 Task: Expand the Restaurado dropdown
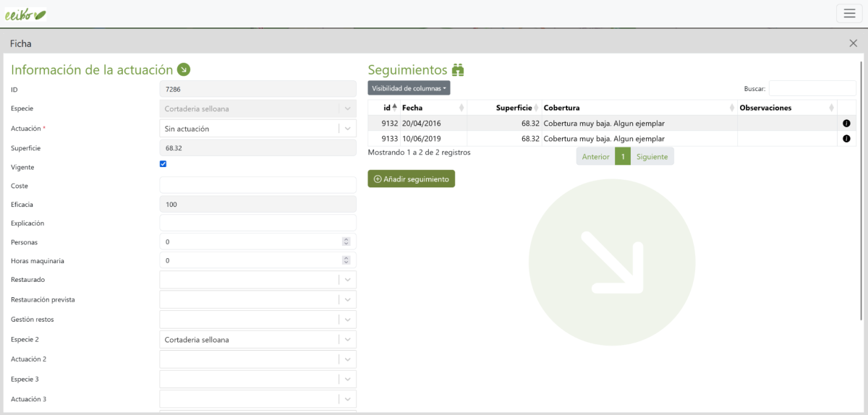tap(258, 280)
